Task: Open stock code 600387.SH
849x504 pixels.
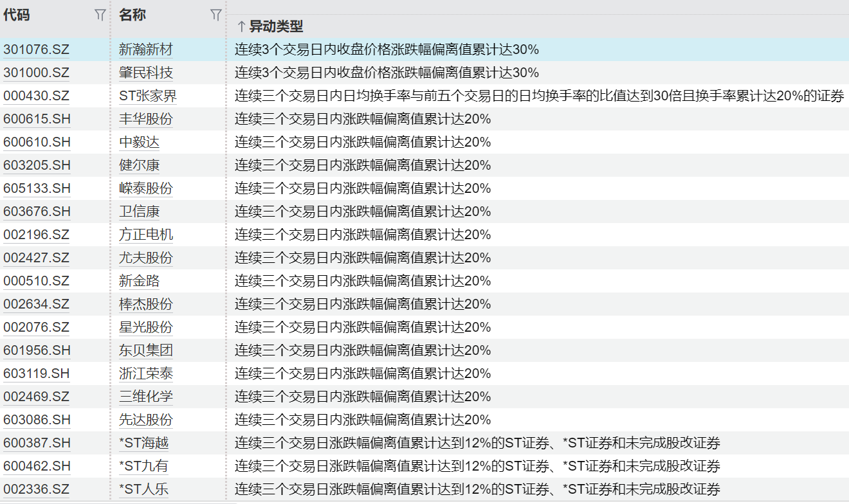Action: coord(37,443)
